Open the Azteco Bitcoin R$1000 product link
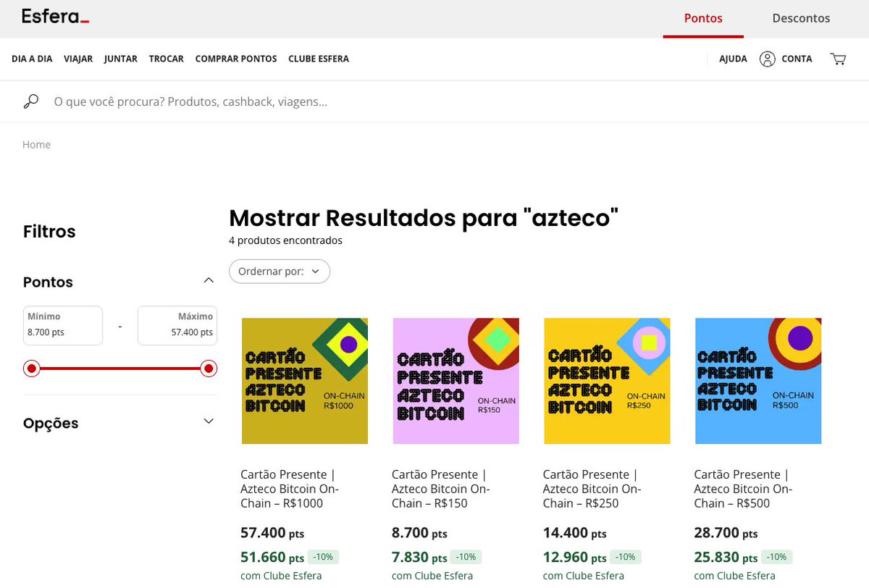This screenshot has width=869, height=588. click(290, 489)
